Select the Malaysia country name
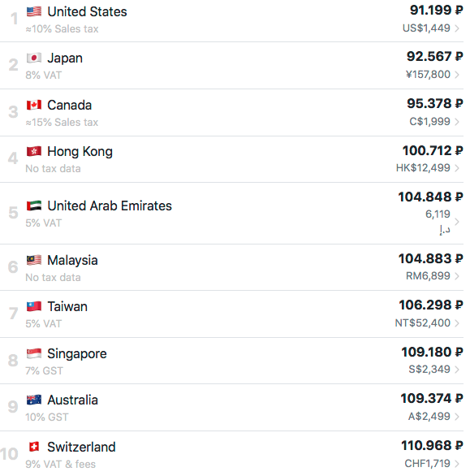The image size is (470, 476). [x=72, y=260]
